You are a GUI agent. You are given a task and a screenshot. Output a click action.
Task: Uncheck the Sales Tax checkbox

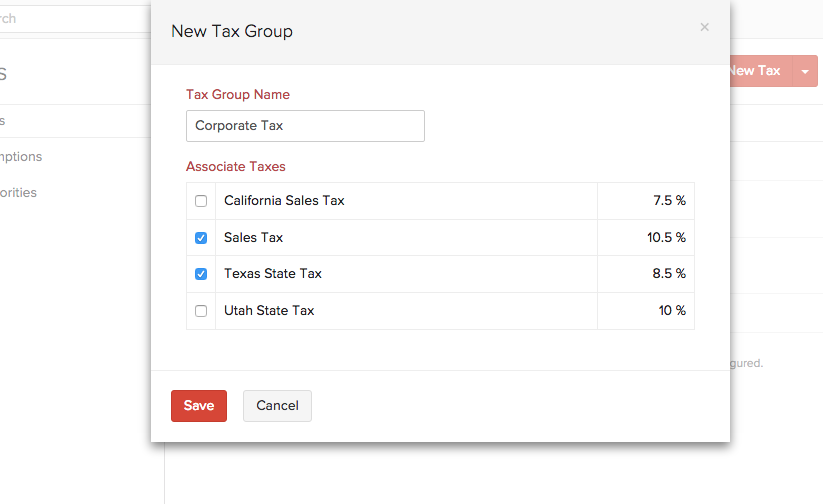point(201,238)
